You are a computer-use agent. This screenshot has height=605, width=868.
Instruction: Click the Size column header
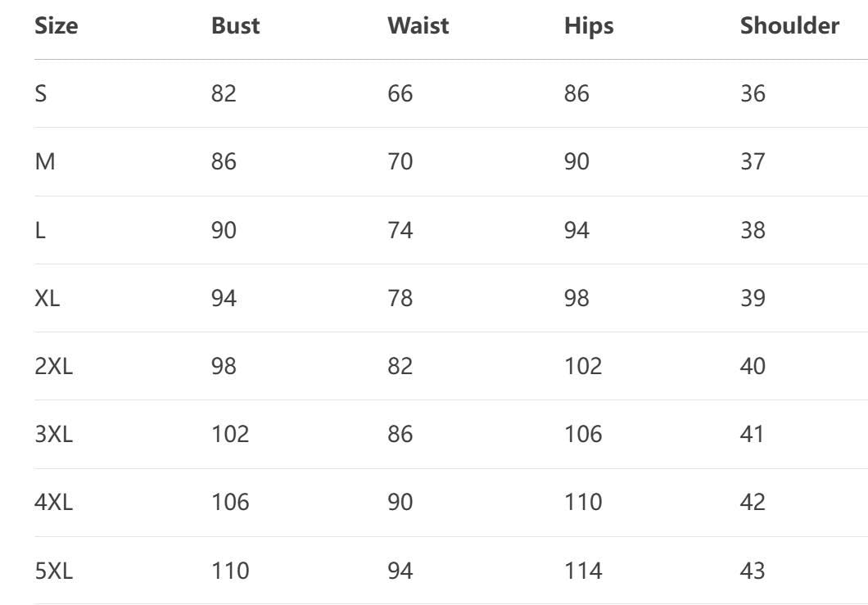click(x=57, y=26)
